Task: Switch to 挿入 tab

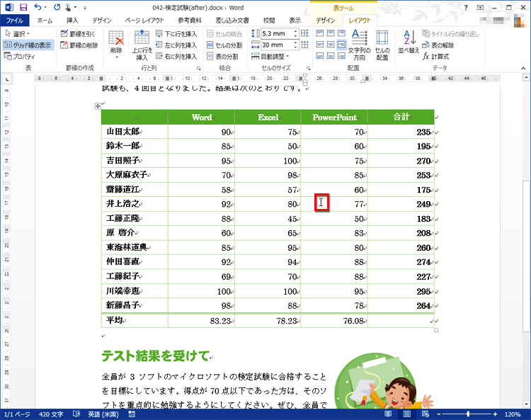Action: pos(72,21)
